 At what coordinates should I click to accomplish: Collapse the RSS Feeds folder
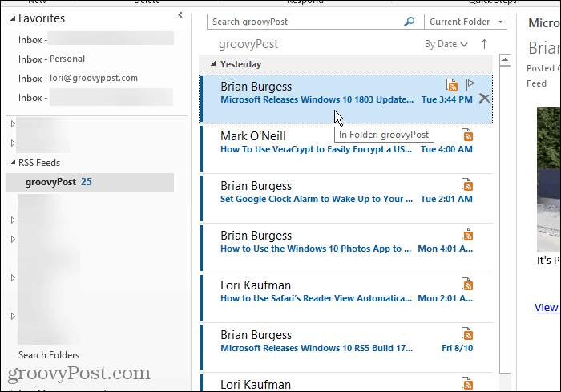point(13,163)
